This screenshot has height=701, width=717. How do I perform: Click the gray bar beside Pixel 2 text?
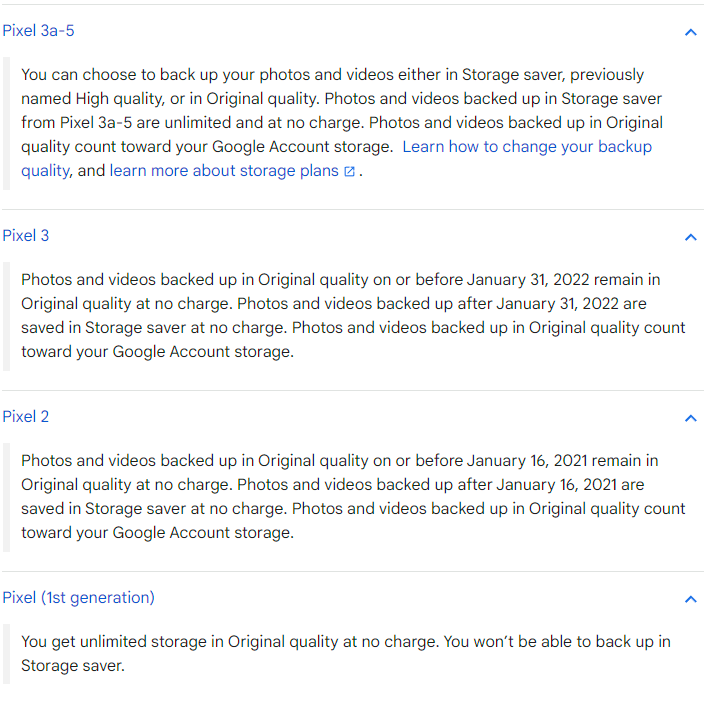point(6,497)
